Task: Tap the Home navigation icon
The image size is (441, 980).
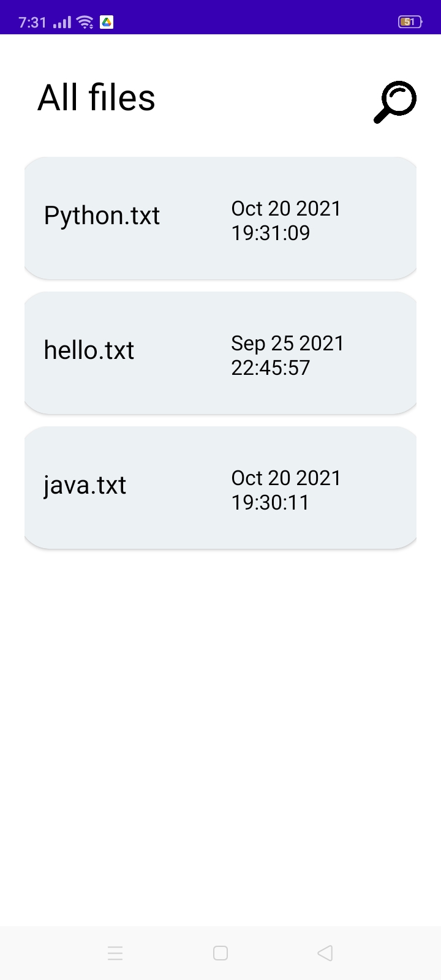Action: pyautogui.click(x=220, y=953)
